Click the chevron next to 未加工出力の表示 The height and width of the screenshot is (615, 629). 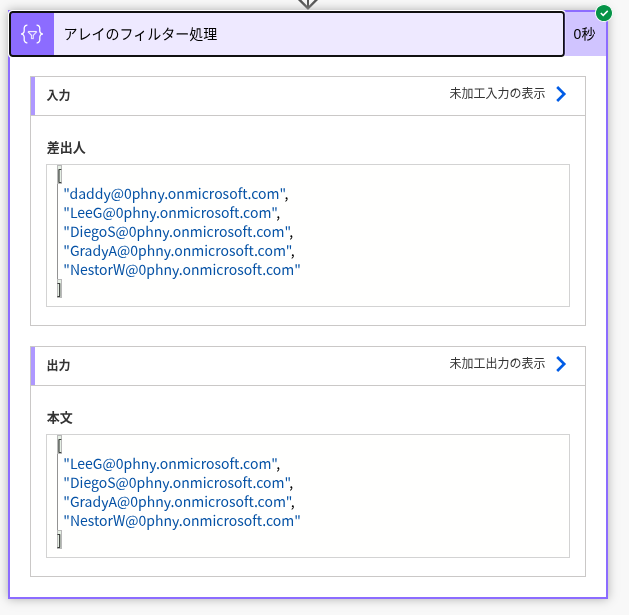tap(561, 364)
